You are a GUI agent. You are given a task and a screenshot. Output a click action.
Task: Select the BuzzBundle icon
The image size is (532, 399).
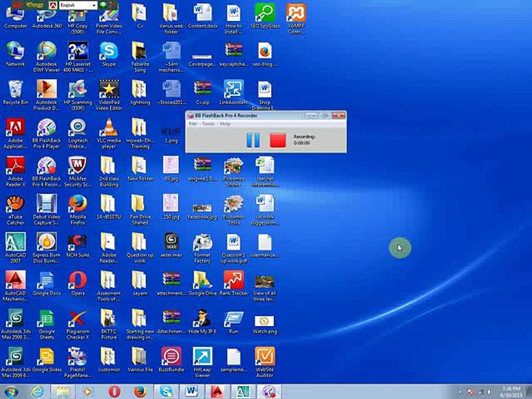pyautogui.click(x=171, y=360)
